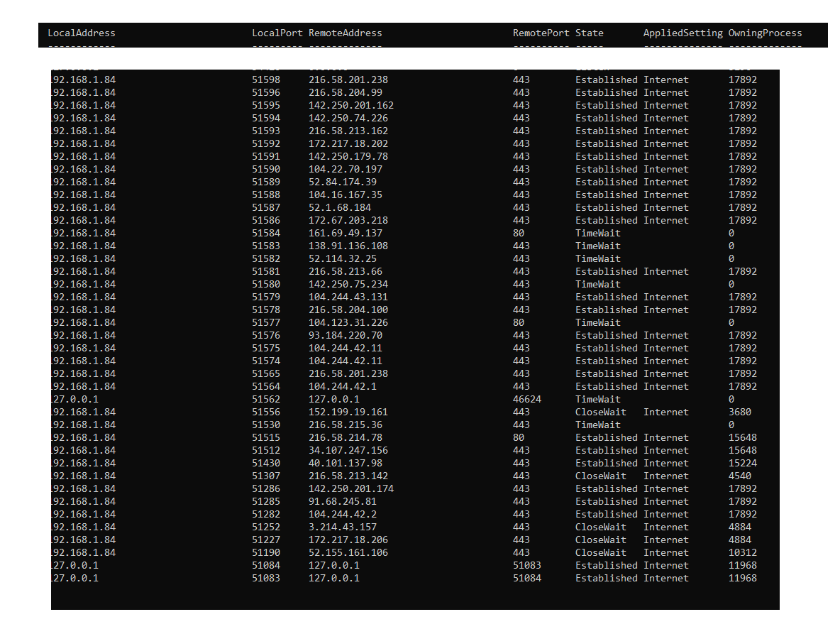Select remote address 161.69.49.137
The width and height of the screenshot is (840, 629).
[x=345, y=234]
